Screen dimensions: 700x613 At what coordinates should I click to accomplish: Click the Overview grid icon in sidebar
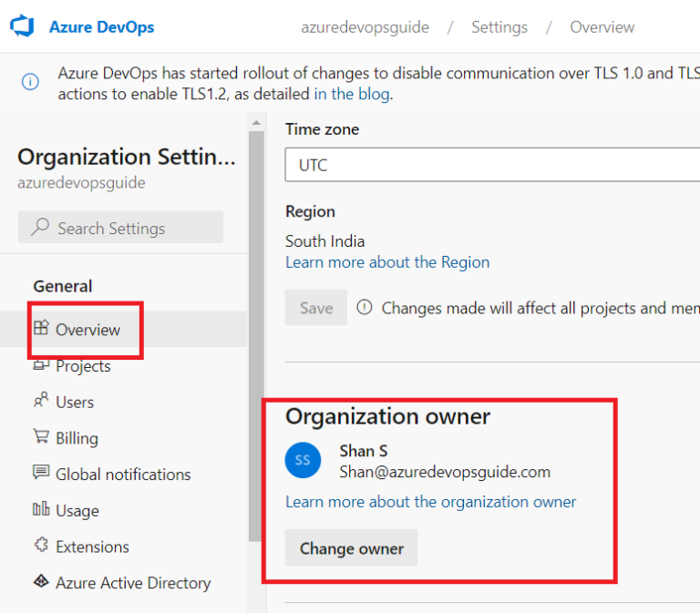[41, 328]
